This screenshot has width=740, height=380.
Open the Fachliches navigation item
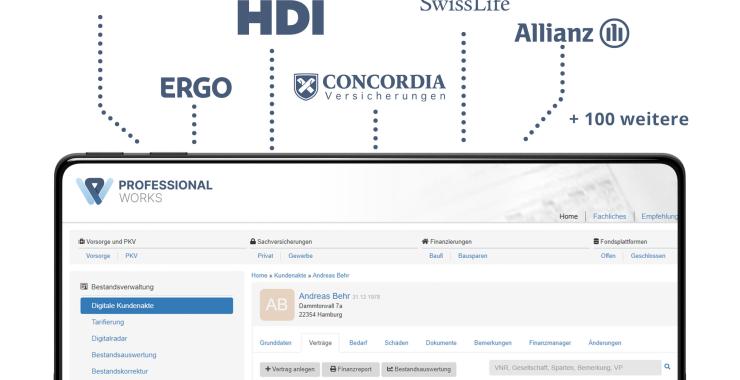tap(609, 216)
